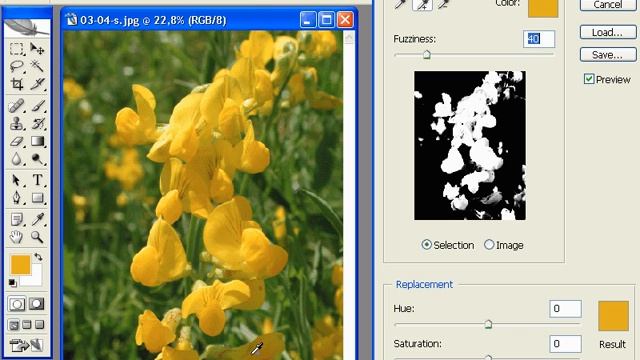The image size is (640, 360).
Task: Select the Slice tool
Action: [x=37, y=84]
